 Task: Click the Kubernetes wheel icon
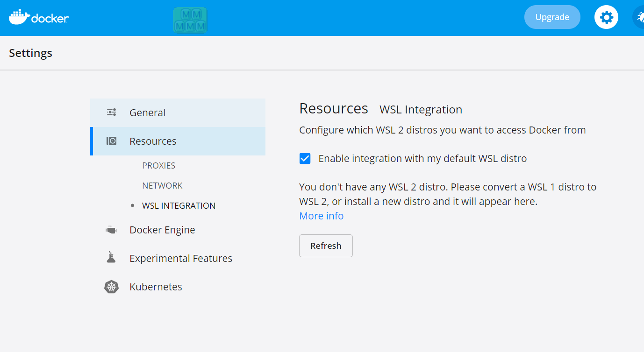tap(111, 287)
